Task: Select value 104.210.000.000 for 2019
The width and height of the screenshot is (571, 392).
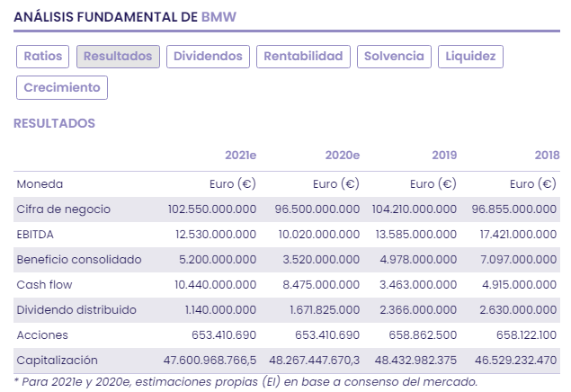Action: 415,209
